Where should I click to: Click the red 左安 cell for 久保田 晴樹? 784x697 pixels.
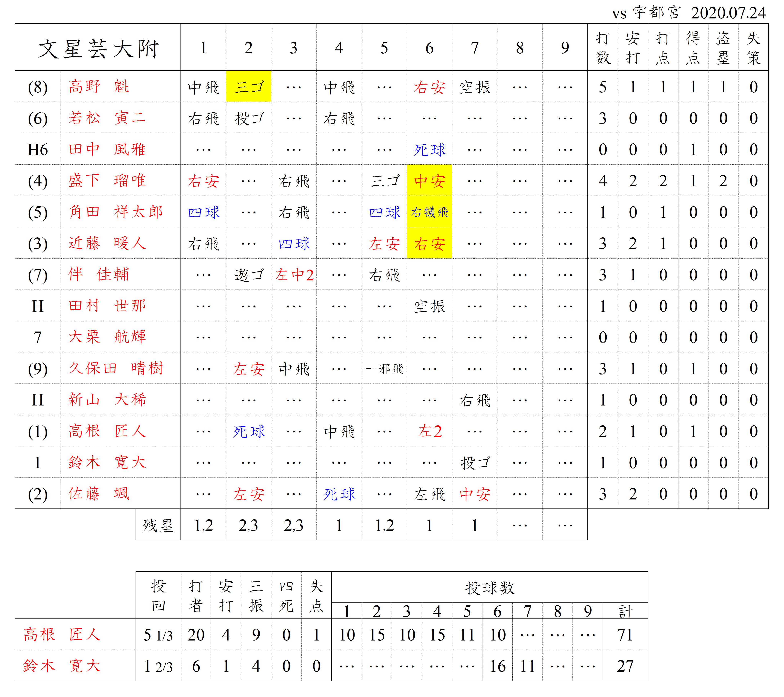(x=249, y=369)
